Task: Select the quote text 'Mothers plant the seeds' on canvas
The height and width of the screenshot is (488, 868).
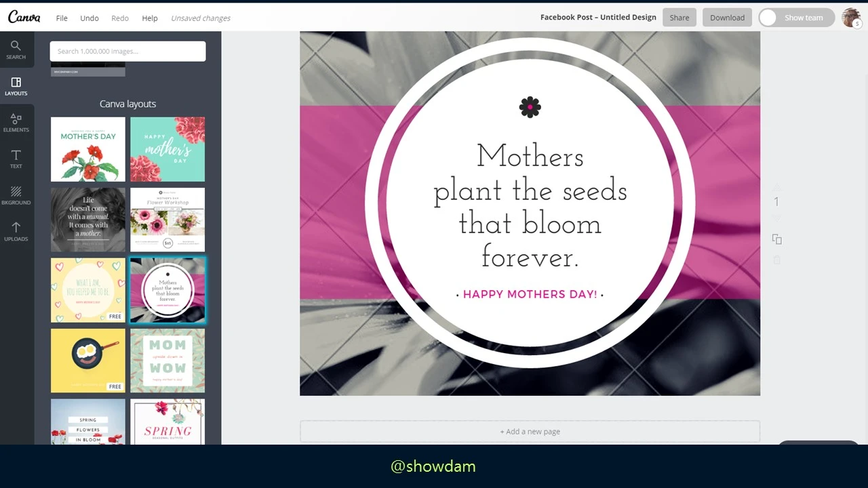Action: tap(530, 207)
